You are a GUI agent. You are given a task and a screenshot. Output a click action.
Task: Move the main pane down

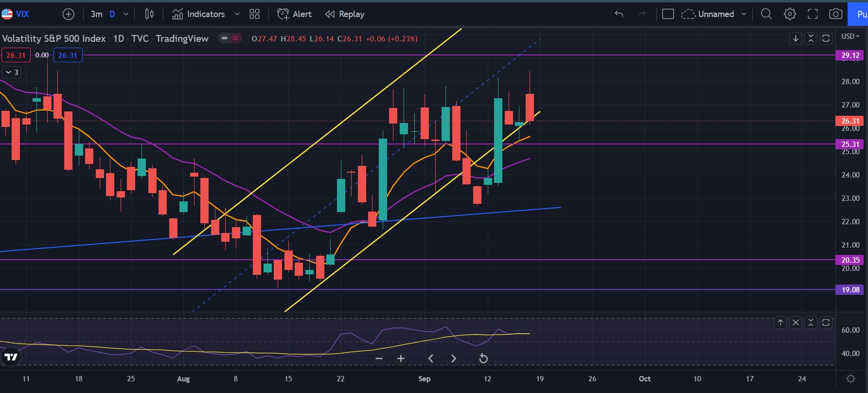click(x=796, y=38)
